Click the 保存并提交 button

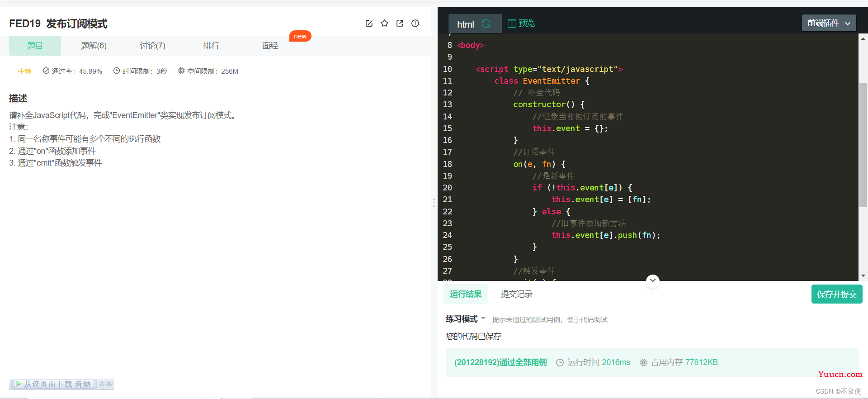tap(837, 294)
